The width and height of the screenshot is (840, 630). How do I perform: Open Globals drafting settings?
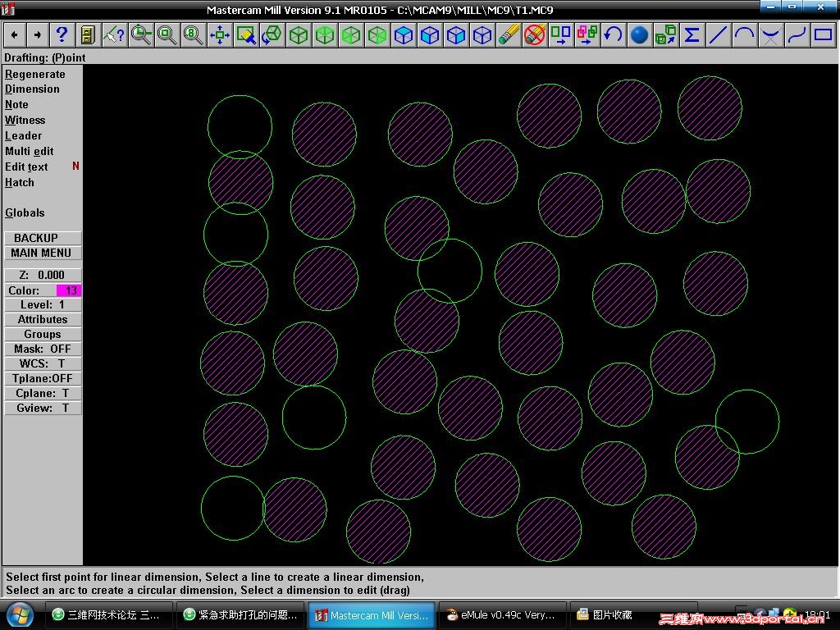(x=25, y=212)
